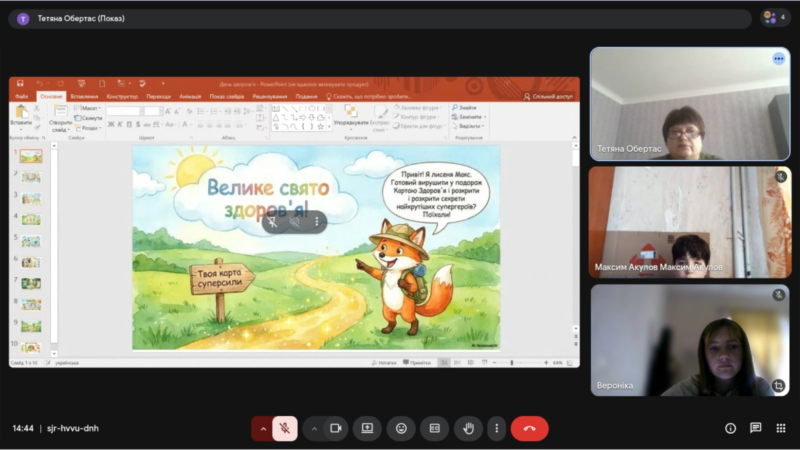Expand the camera video settings chevron
800x450 pixels.
[314, 428]
